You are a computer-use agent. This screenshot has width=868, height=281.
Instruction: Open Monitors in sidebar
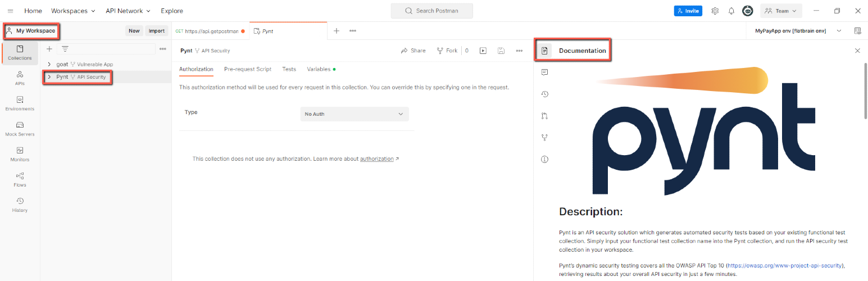pyautogui.click(x=20, y=154)
